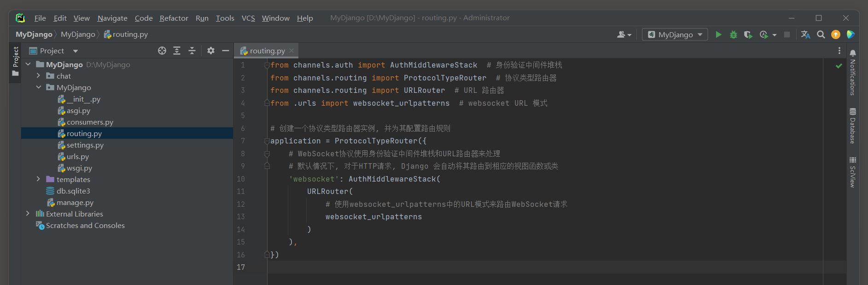The width and height of the screenshot is (868, 285).
Task: Open the Edit menu
Action: tap(60, 18)
